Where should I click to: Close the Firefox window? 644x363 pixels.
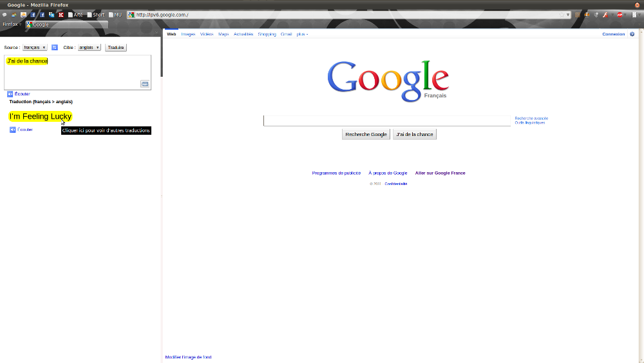[x=637, y=5]
